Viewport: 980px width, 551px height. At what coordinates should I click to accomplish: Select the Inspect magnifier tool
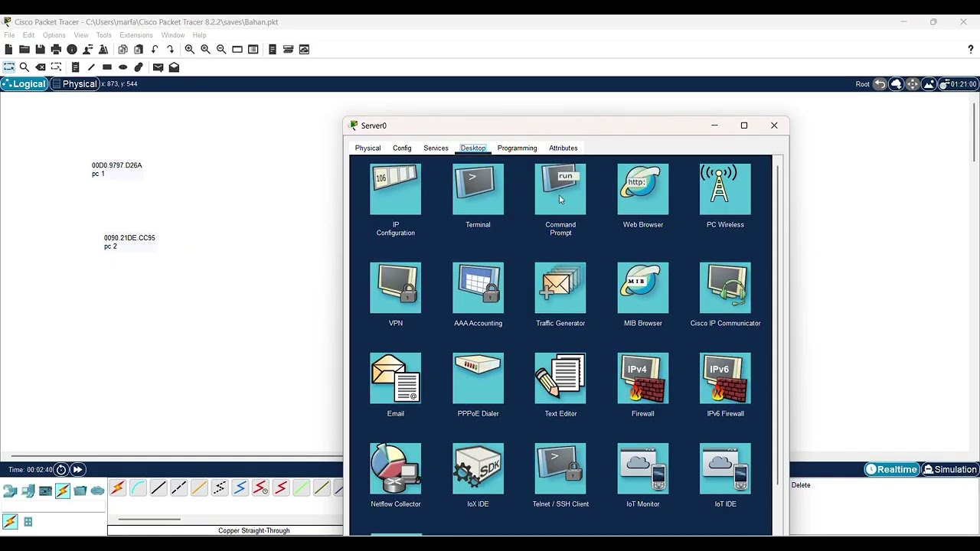point(24,67)
